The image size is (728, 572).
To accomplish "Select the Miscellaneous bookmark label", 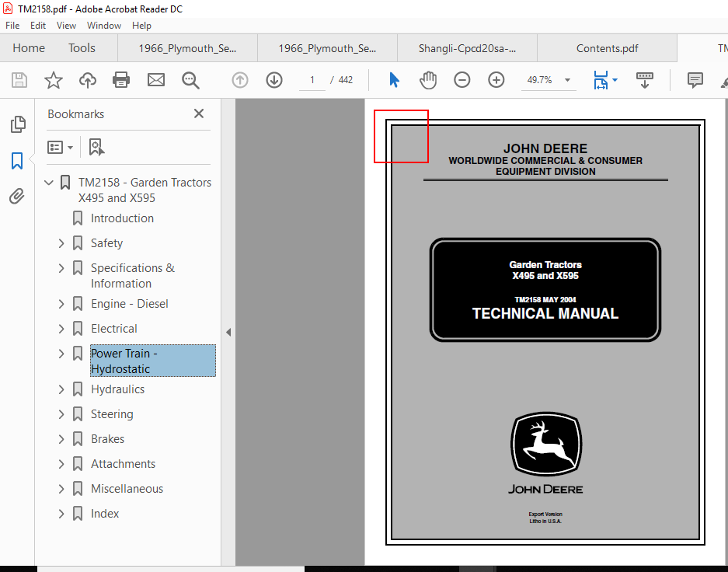I will 127,488.
